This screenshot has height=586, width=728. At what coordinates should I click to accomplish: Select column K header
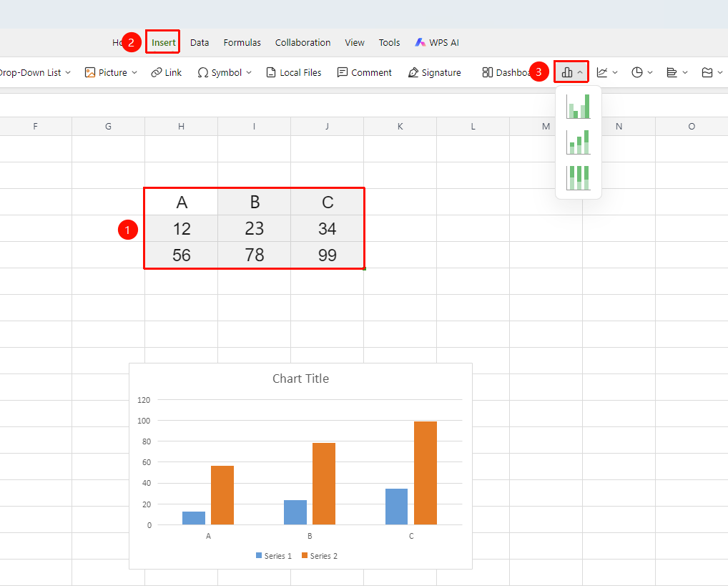coord(400,127)
